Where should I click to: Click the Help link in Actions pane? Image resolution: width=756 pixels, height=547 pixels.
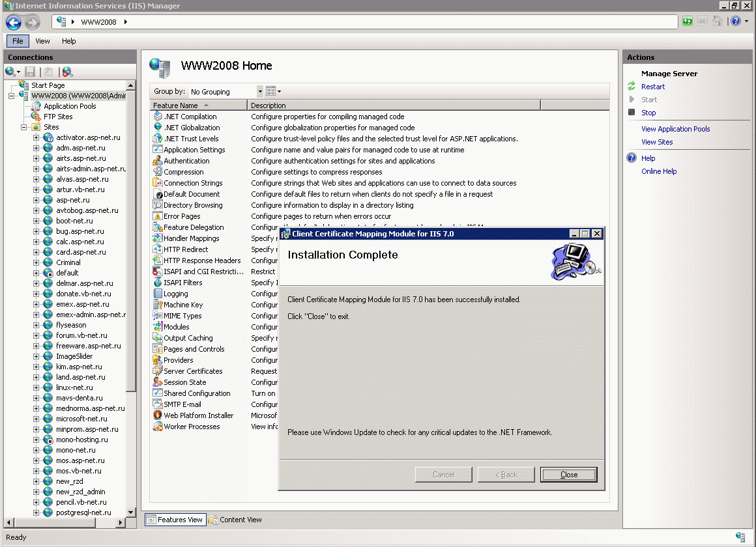[x=648, y=158]
